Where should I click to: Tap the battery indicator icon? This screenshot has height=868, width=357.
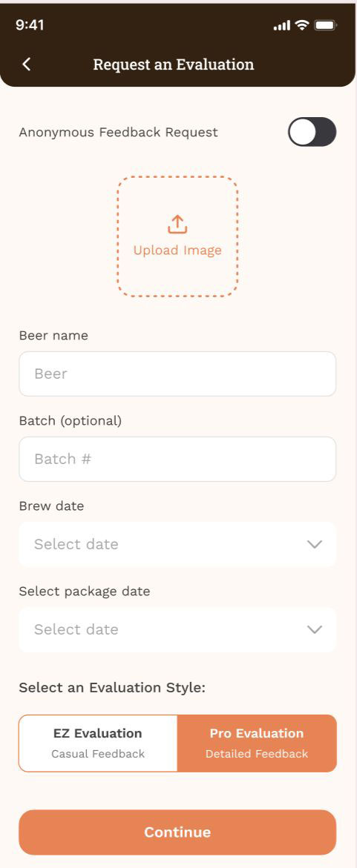click(325, 25)
